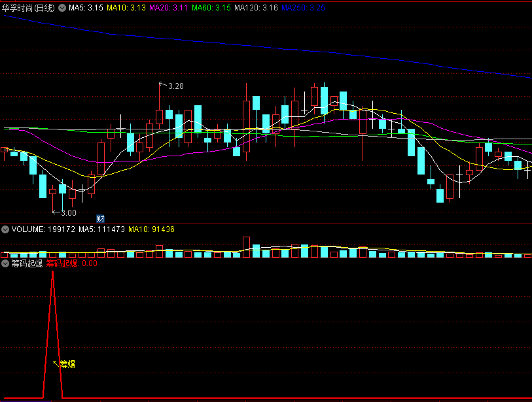532x402 pixels.
Task: Click the VOLUME: 199172 value label
Action: tap(43, 229)
